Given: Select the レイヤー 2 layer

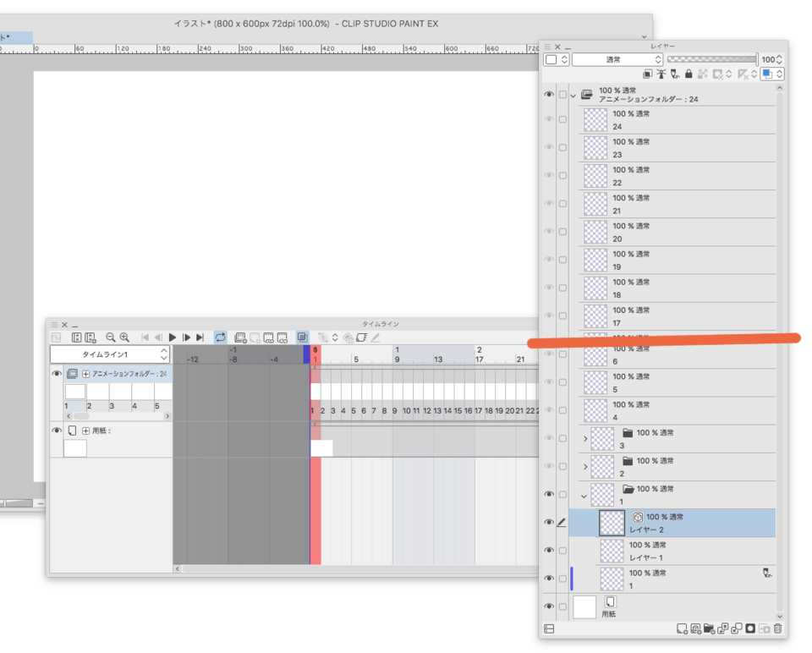Looking at the screenshot, I should point(677,522).
